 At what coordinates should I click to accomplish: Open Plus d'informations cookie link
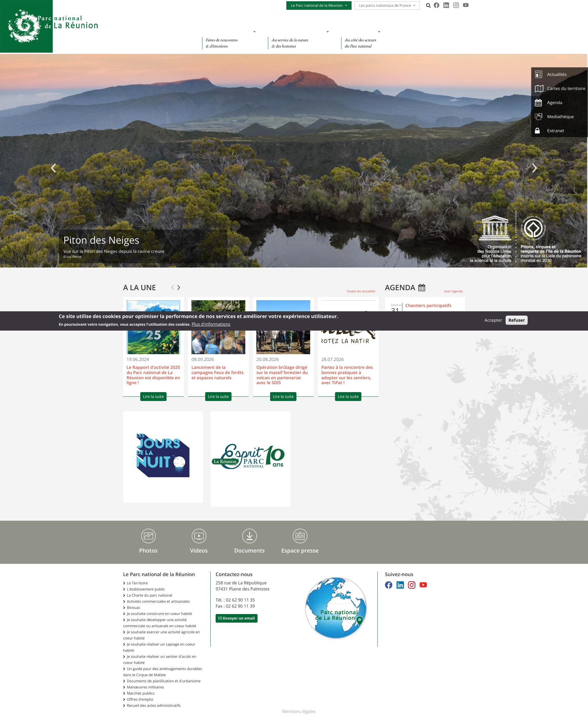tap(211, 324)
